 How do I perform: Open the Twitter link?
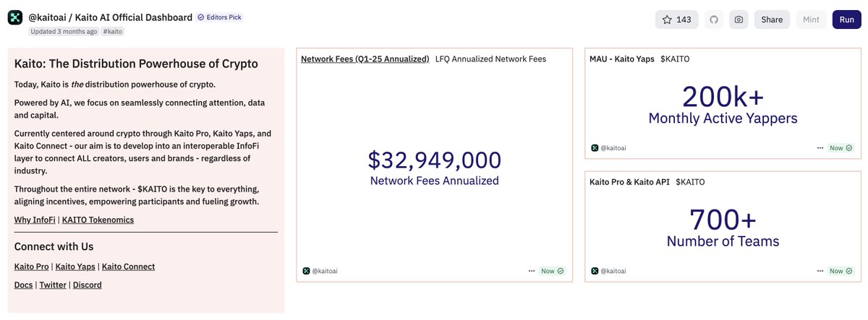[53, 285]
